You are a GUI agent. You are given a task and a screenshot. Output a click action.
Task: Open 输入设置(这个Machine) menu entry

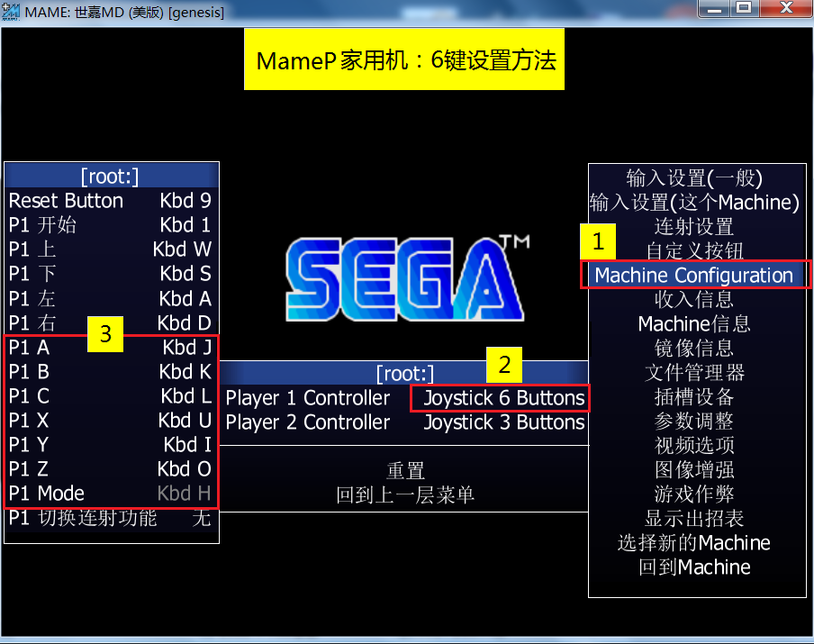694,203
